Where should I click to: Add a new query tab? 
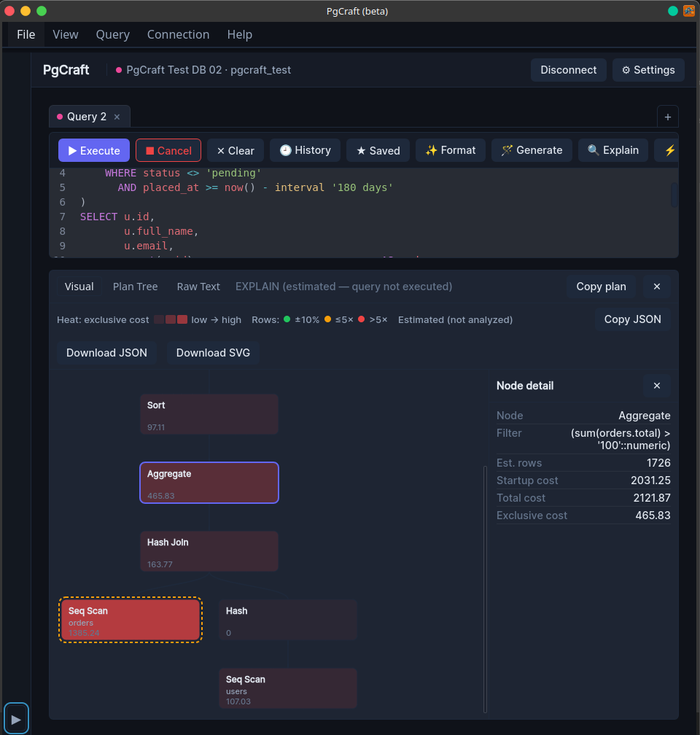(x=668, y=117)
